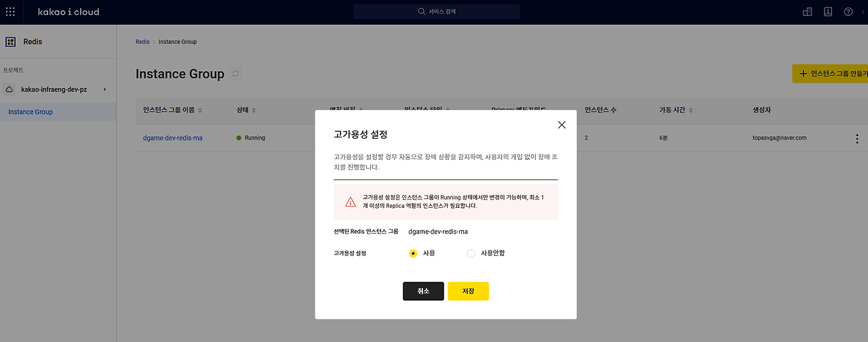
Task: Sort by 인스턴스 수 column
Action: (600, 110)
